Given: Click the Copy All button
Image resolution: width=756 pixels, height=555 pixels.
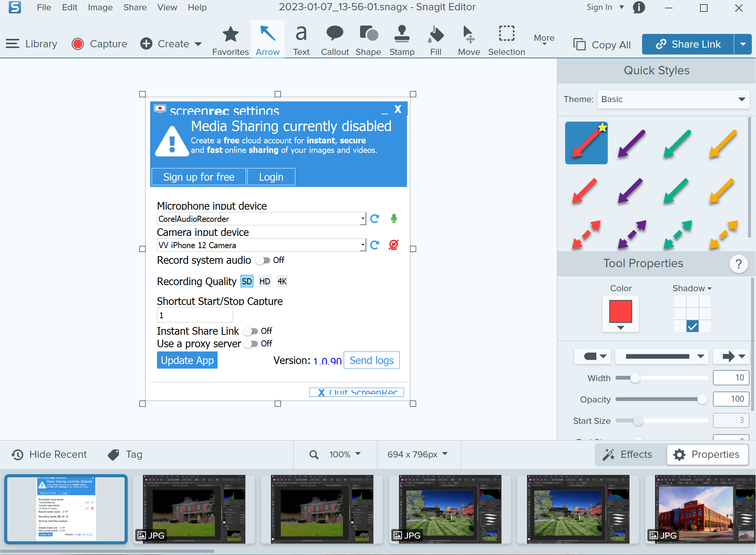Looking at the screenshot, I should [x=602, y=45].
